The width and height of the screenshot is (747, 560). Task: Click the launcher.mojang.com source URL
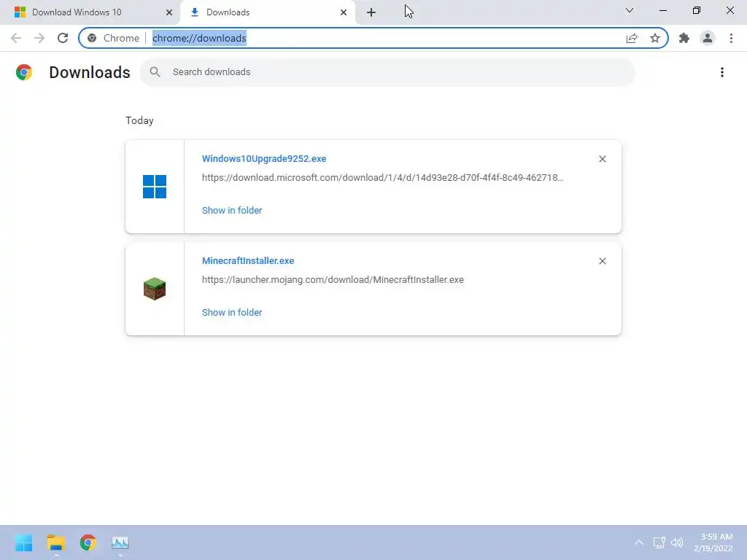click(x=333, y=279)
